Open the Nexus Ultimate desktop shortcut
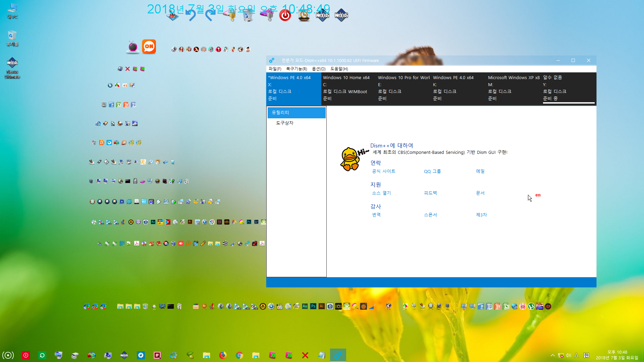This screenshot has height=362, width=644. [12, 68]
